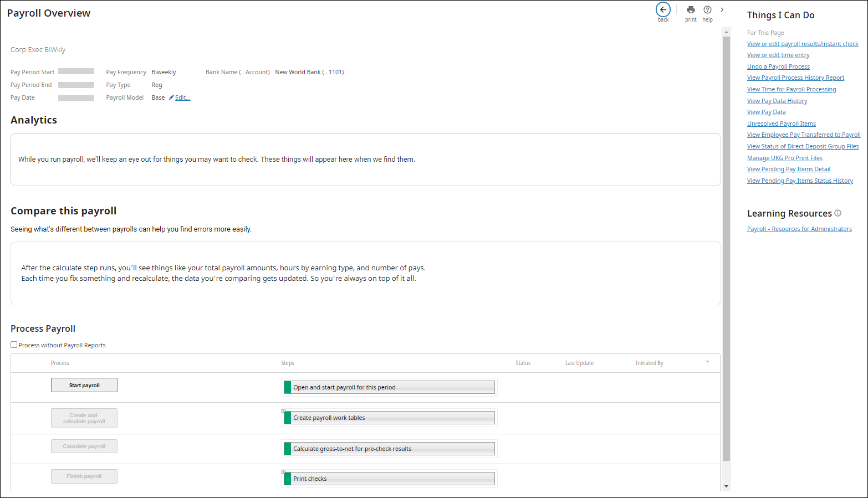Viewport: 868px width, 498px height.
Task: Open the Learning Resources info icon
Action: tap(838, 213)
